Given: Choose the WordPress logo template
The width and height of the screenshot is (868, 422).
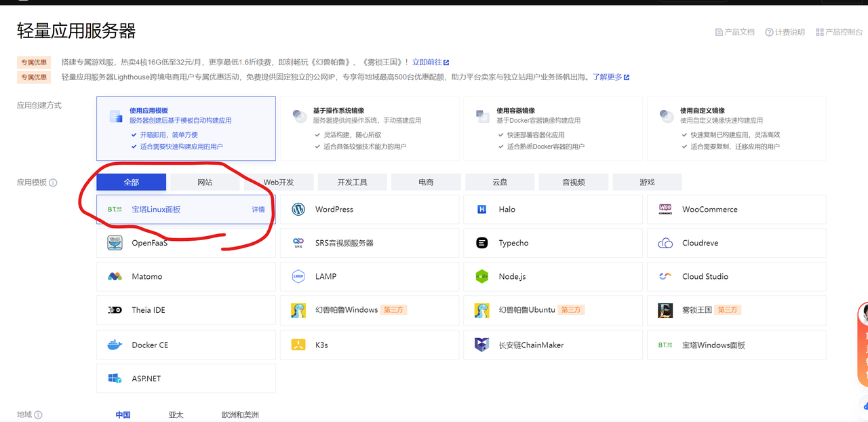Looking at the screenshot, I should (x=298, y=210).
